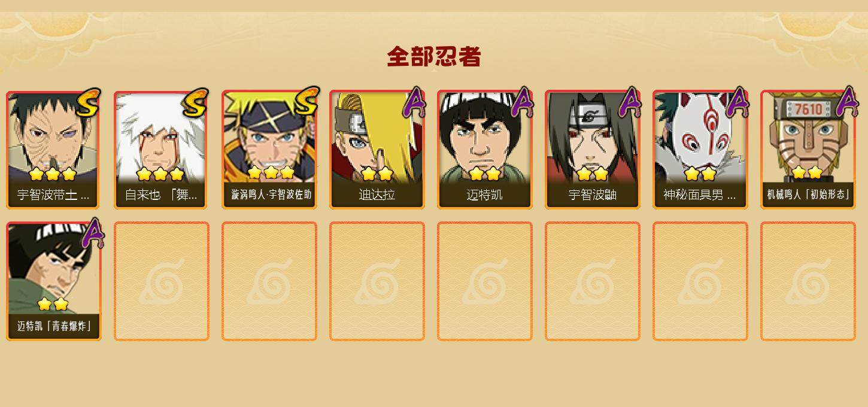Open the 机械鸣人「初始形态」 card
This screenshot has width=868, height=407.
[x=808, y=150]
